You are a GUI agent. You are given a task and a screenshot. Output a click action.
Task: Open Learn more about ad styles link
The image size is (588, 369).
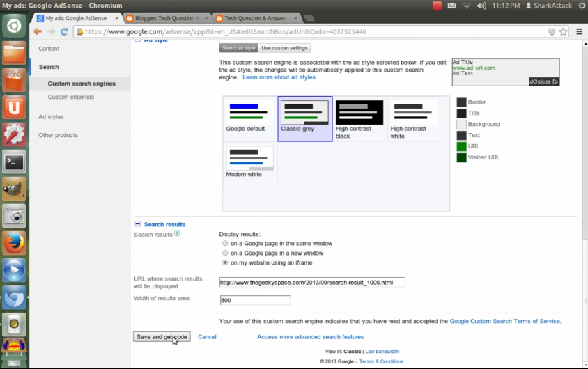point(279,77)
